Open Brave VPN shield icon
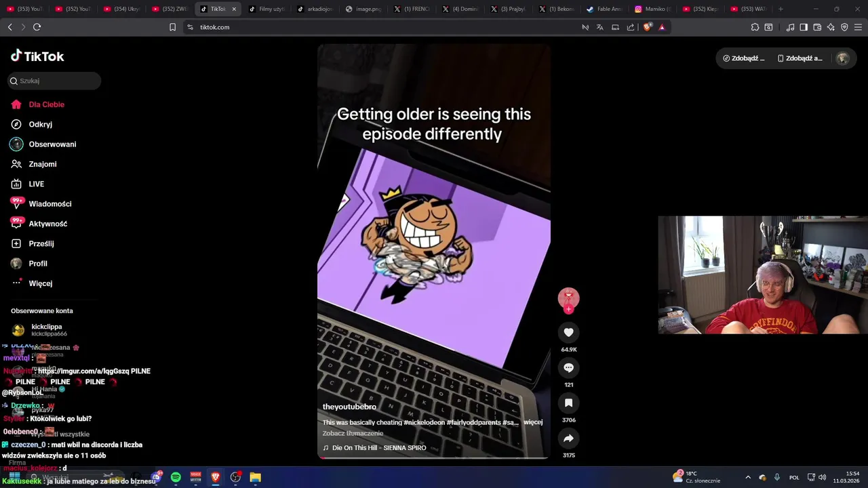Image resolution: width=868 pixels, height=488 pixels. pos(844,27)
